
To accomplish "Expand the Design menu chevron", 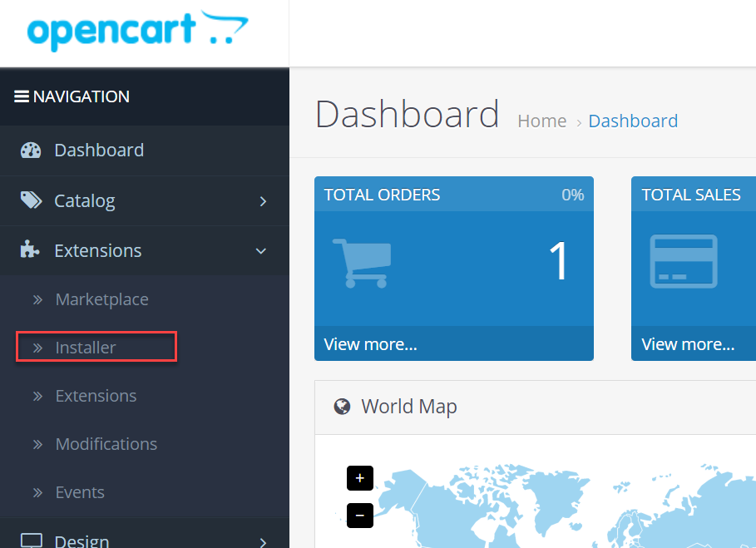I will (x=263, y=543).
